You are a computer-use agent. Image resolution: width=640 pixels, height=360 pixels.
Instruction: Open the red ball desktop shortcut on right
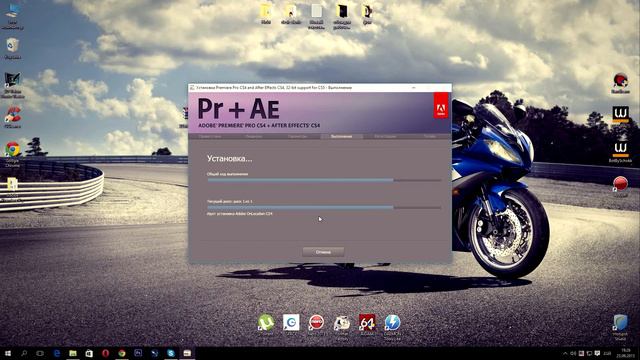[620, 184]
